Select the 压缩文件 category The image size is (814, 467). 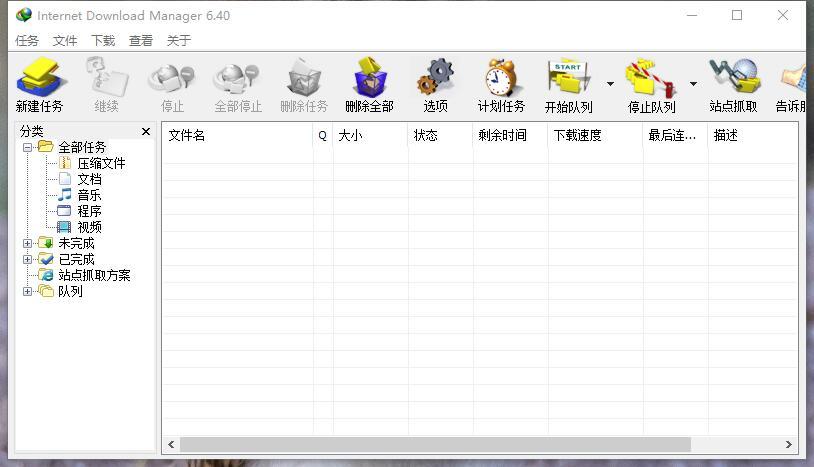tap(101, 163)
